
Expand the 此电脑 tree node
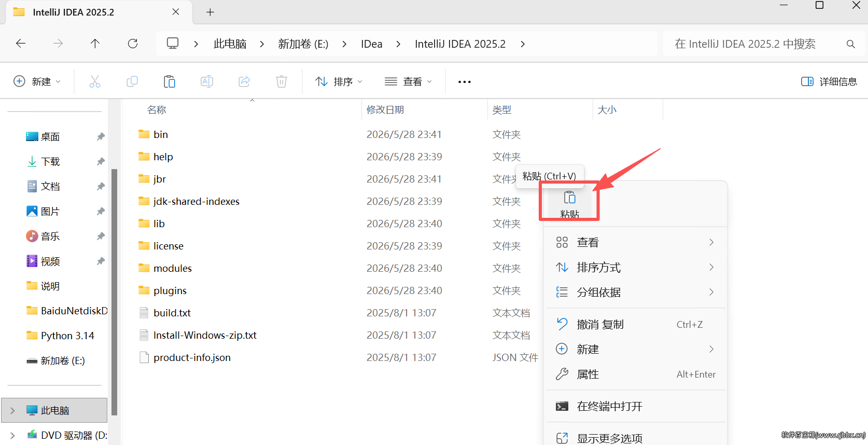coord(12,411)
